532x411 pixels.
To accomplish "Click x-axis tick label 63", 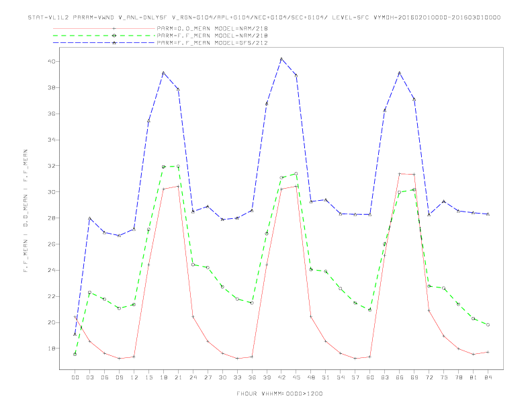I will click(385, 377).
